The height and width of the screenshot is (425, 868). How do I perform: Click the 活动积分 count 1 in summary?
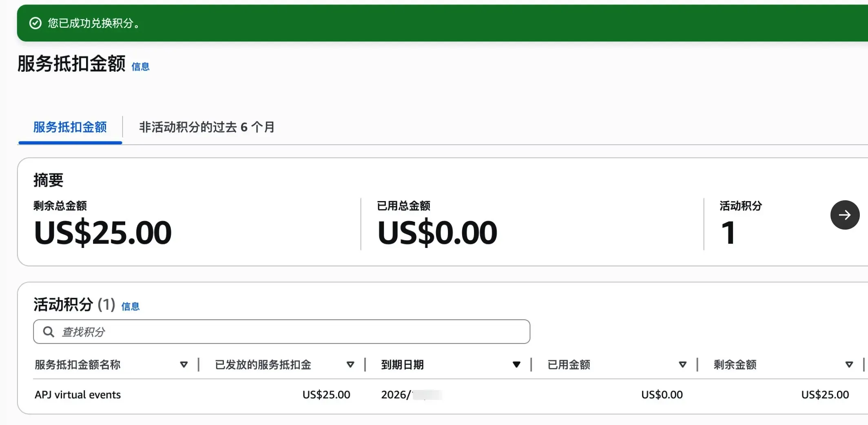(728, 233)
